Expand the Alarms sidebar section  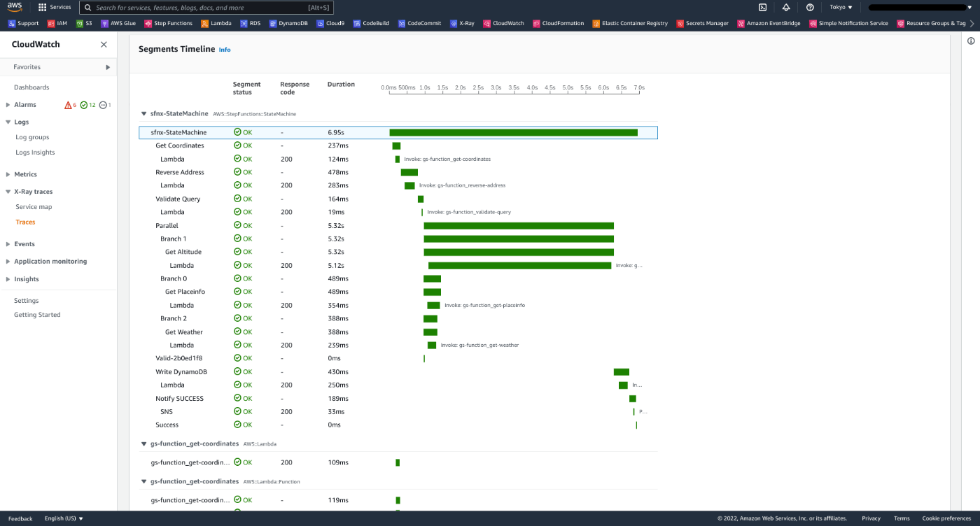(8, 105)
